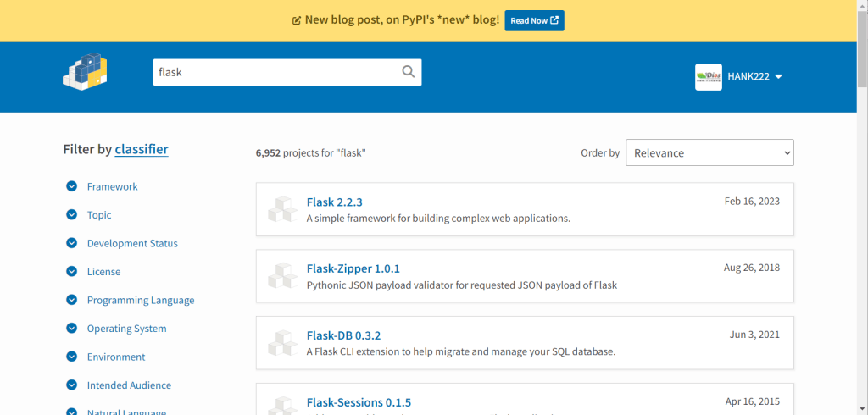Expand the Programming Language filter

point(140,300)
